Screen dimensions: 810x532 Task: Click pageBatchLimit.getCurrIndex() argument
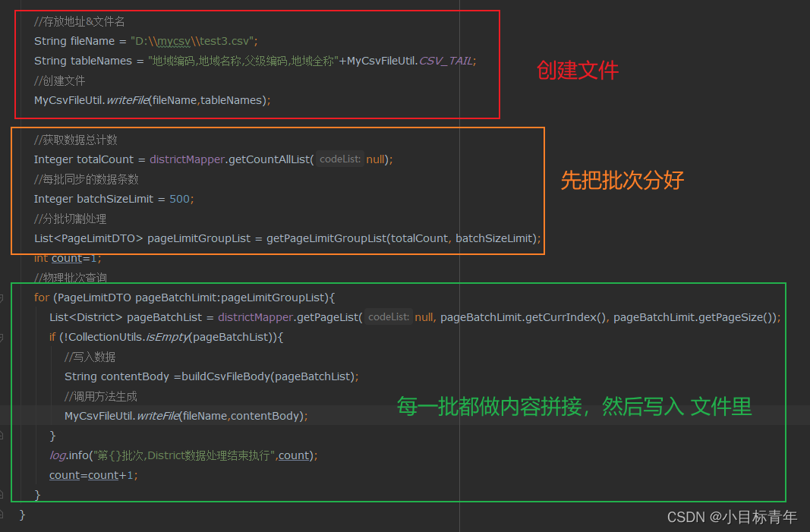coord(524,317)
